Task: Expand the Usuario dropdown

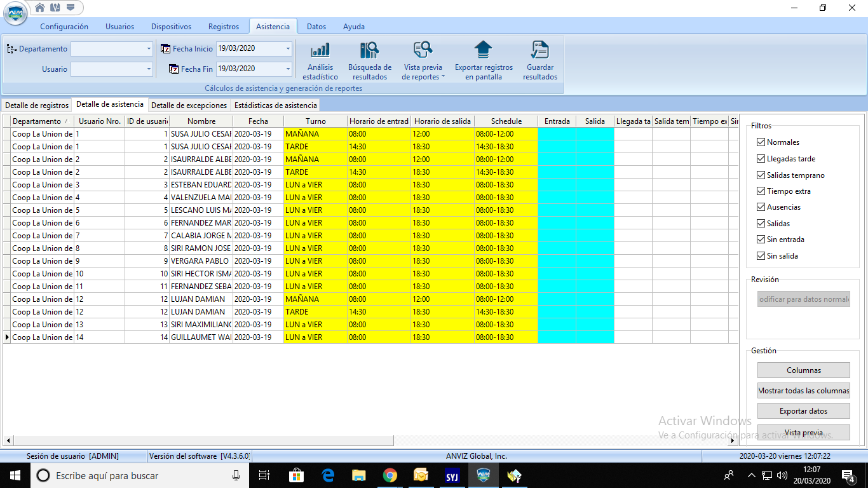Action: (x=149, y=69)
